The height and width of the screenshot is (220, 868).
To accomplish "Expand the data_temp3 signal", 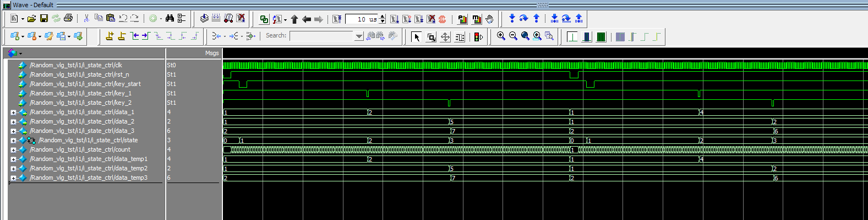I will pos(13,178).
